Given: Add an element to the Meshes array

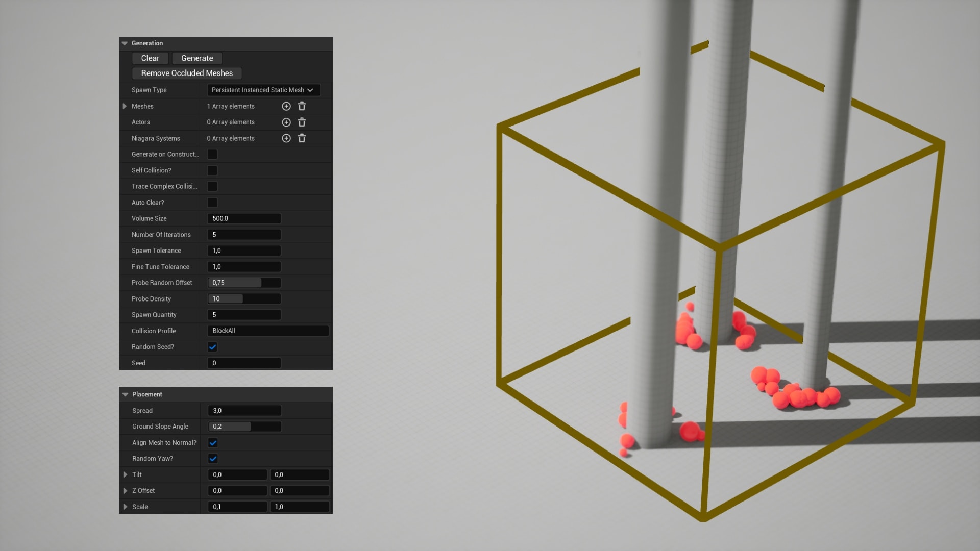Looking at the screenshot, I should coord(286,106).
